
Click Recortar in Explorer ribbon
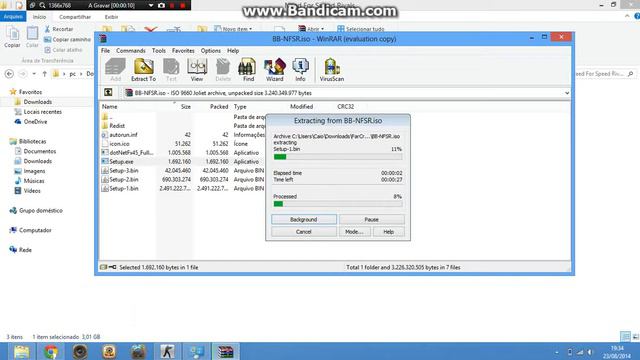tap(59, 29)
